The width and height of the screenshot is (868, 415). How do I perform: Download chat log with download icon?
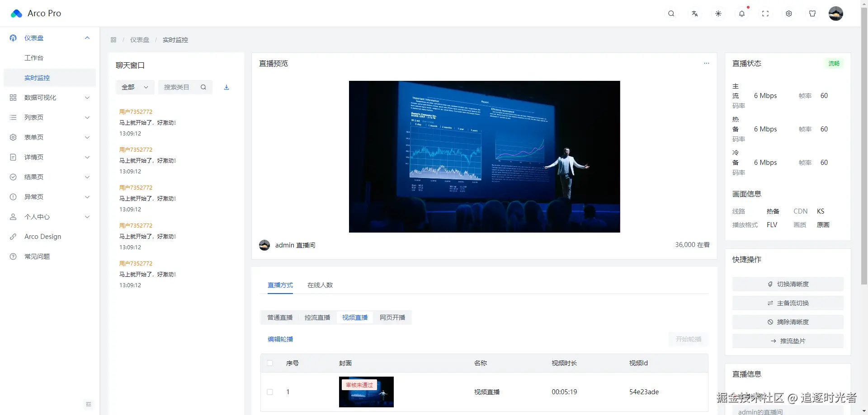coord(226,87)
